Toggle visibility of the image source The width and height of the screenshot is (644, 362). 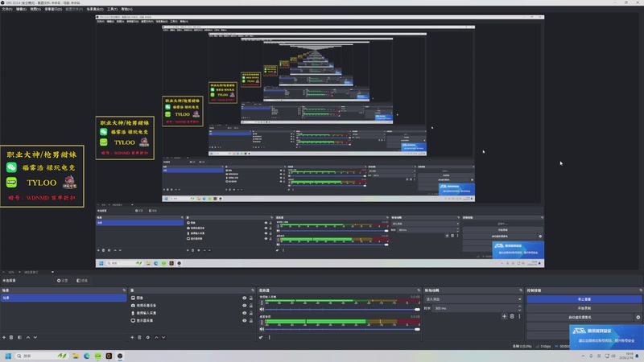click(x=245, y=298)
